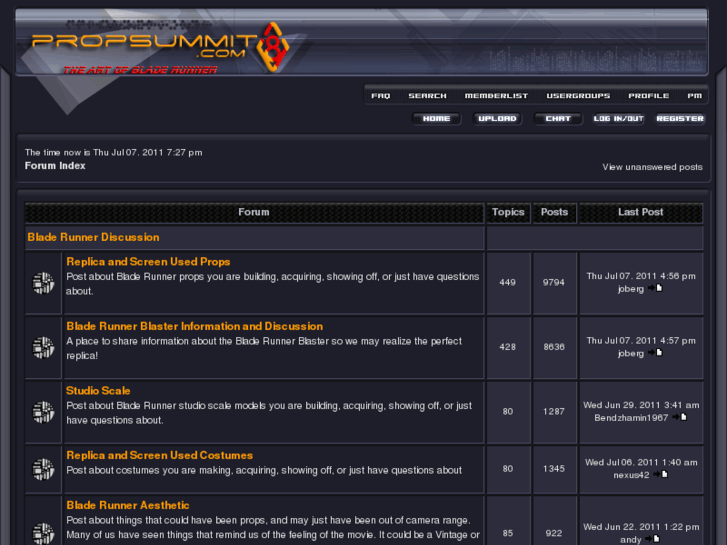
Task: Open Replica and Screen Used Costumes forum
Action: pyautogui.click(x=159, y=455)
